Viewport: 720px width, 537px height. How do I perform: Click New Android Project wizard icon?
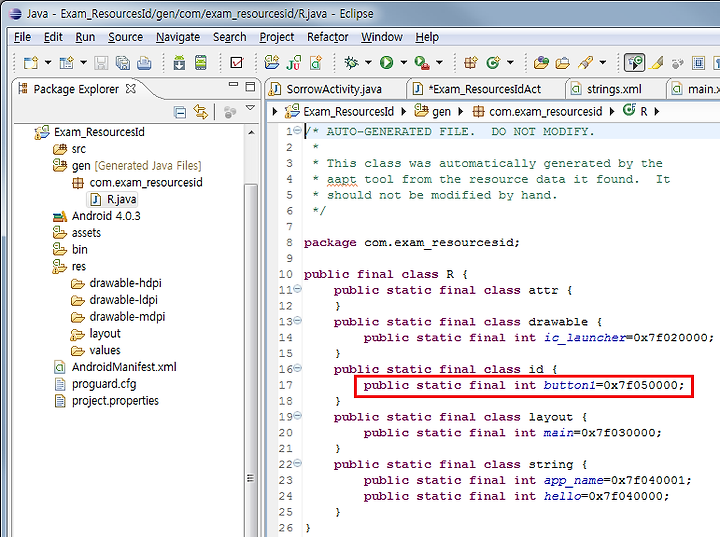click(271, 62)
